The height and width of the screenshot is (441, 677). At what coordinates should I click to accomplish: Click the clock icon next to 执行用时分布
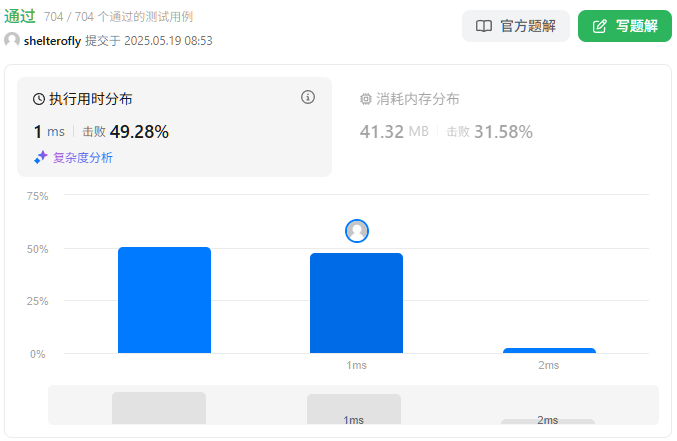(39, 99)
